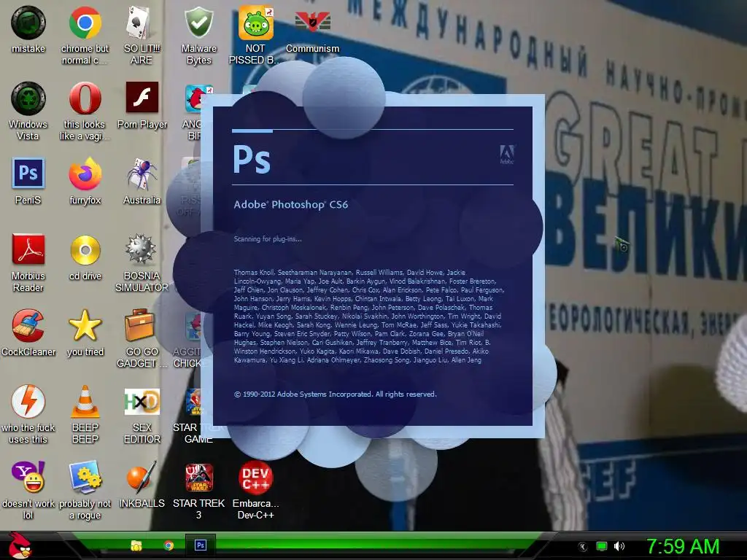The image size is (747, 560).
Task: Select the Communism desktop icon
Action: point(312,21)
